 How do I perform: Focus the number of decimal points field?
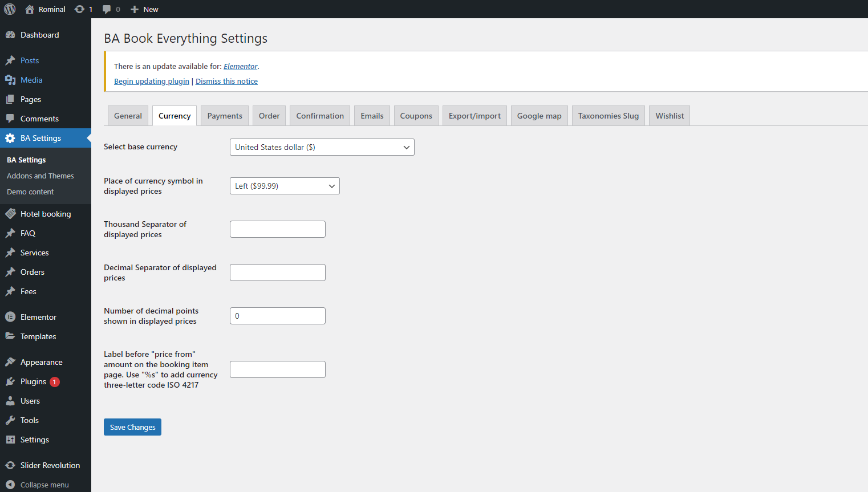277,316
